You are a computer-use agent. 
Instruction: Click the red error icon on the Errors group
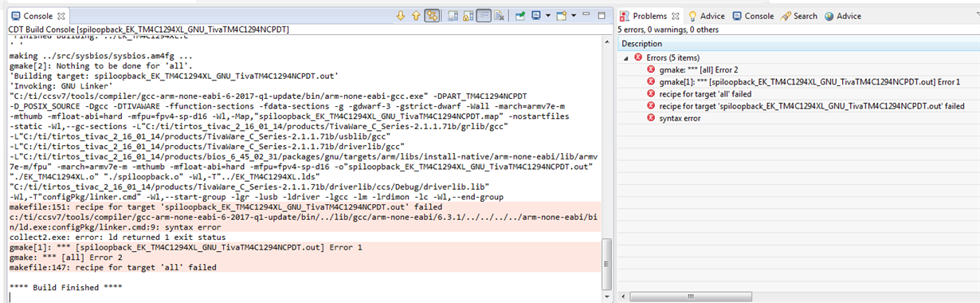[x=637, y=57]
